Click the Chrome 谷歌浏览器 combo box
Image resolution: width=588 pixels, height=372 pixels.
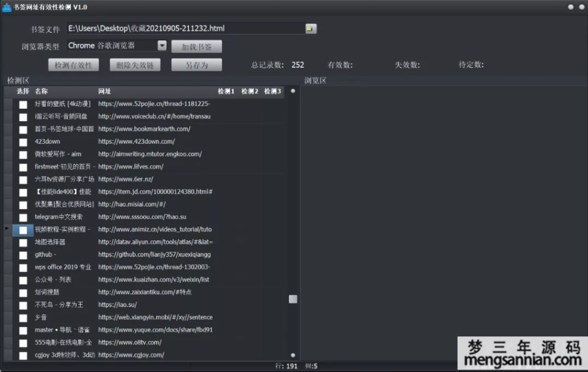117,45
